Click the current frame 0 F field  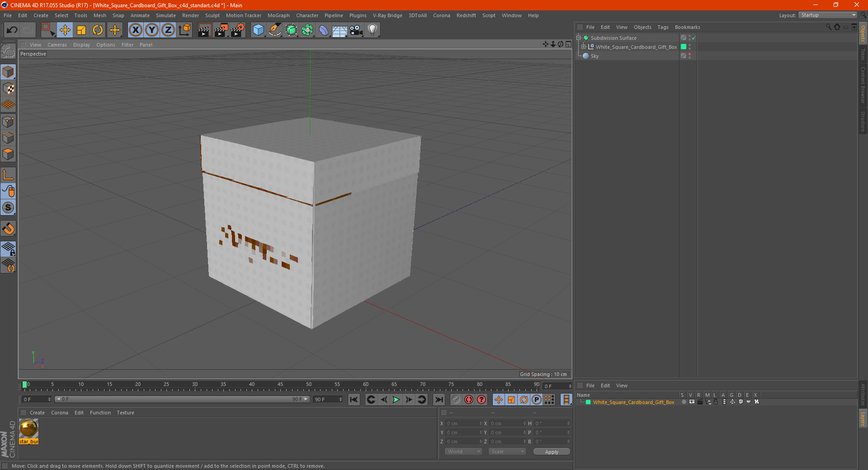coord(37,399)
